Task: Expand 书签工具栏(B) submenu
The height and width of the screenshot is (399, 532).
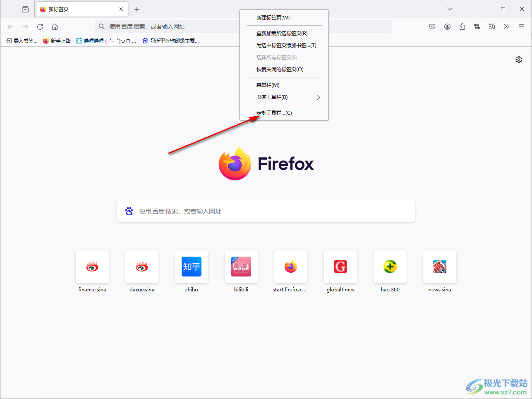Action: pos(284,97)
